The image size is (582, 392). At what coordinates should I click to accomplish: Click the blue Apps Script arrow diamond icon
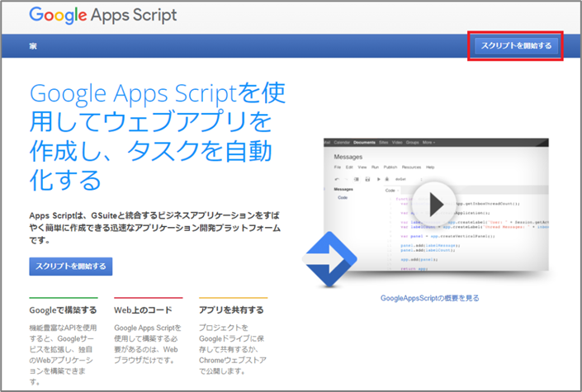click(x=329, y=259)
